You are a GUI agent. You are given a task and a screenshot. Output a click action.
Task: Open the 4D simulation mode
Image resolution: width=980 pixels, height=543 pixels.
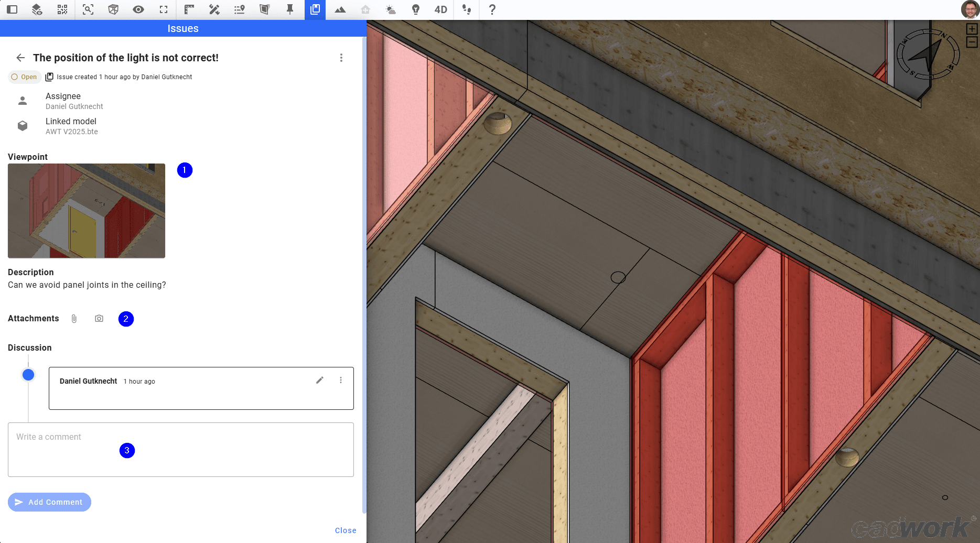tap(440, 9)
